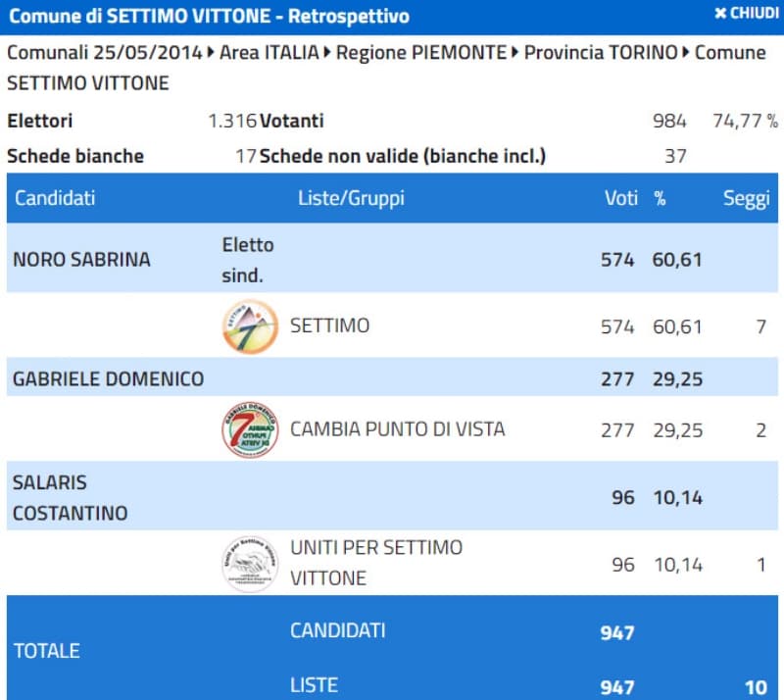Click the Candidati column header

coord(54,198)
